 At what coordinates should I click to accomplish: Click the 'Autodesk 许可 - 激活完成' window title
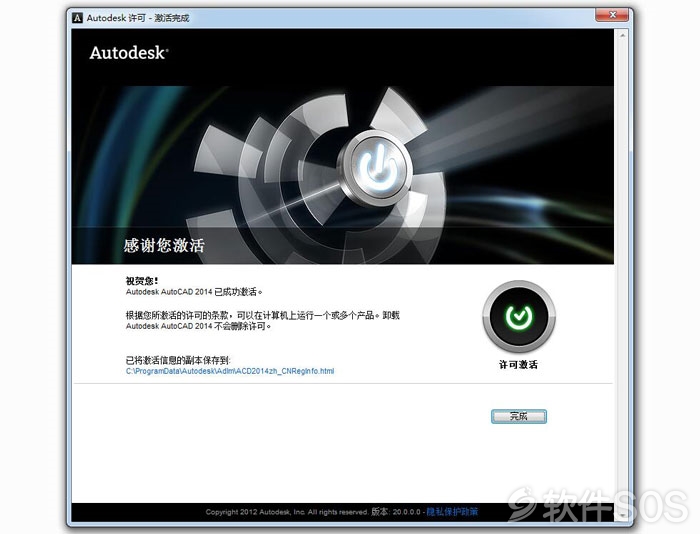tap(138, 18)
